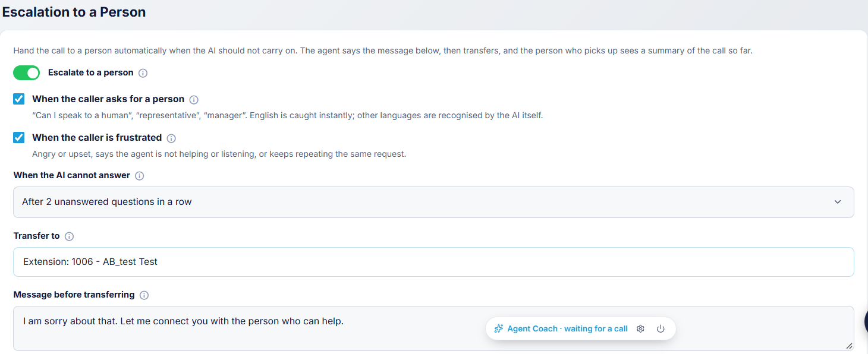Uncheck When the caller asks for a person
This screenshot has width=868, height=354.
pos(19,99)
